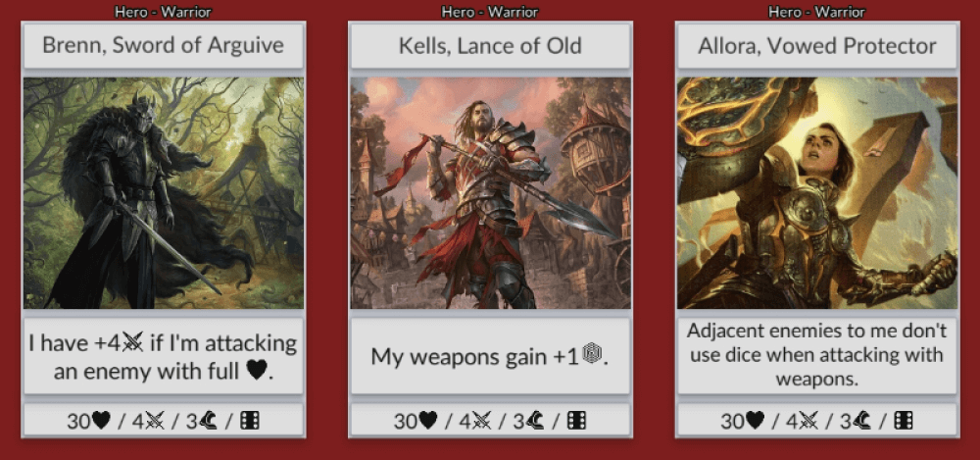980x460 pixels.
Task: Open Kells' lance warrior artwork
Action: tap(490, 193)
